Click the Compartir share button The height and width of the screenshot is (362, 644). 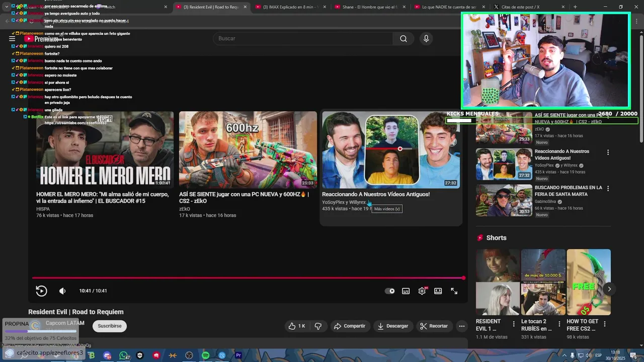(x=350, y=326)
